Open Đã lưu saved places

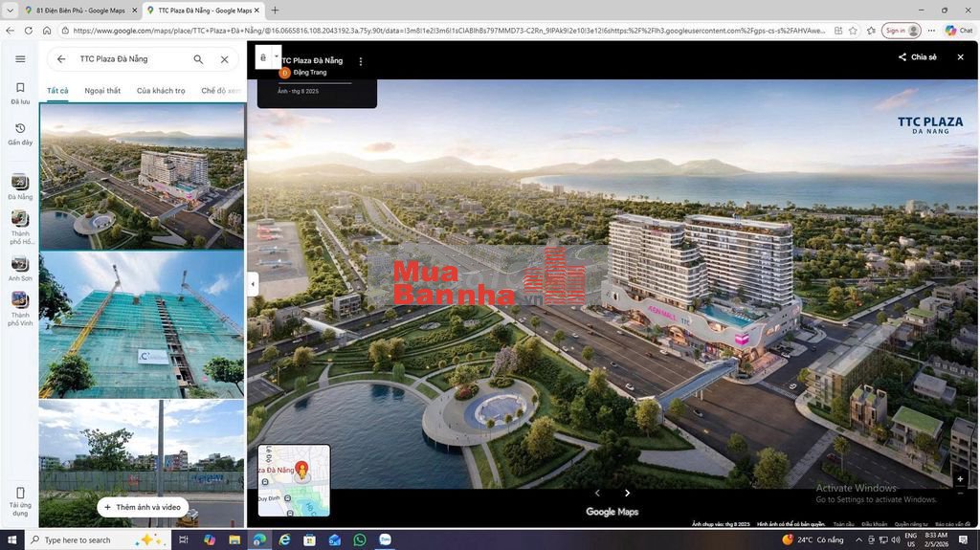click(20, 92)
